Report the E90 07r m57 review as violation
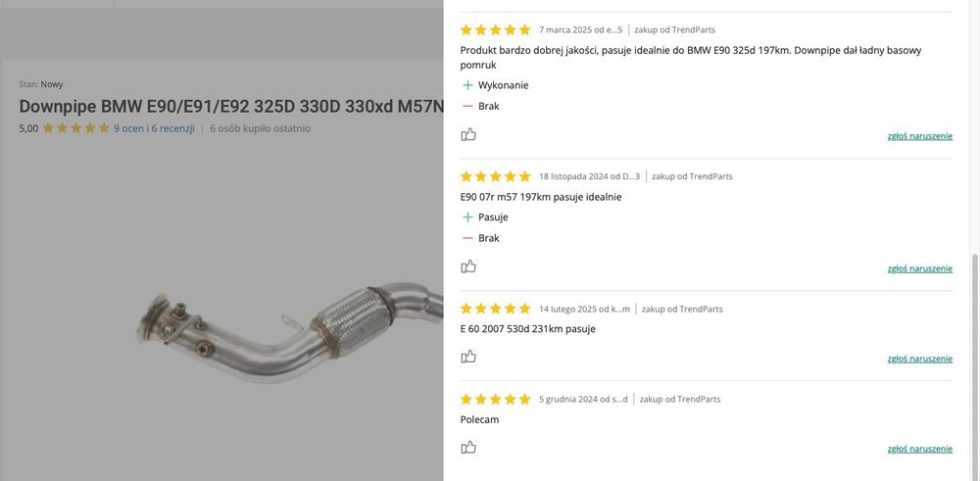This screenshot has height=481, width=980. [919, 268]
